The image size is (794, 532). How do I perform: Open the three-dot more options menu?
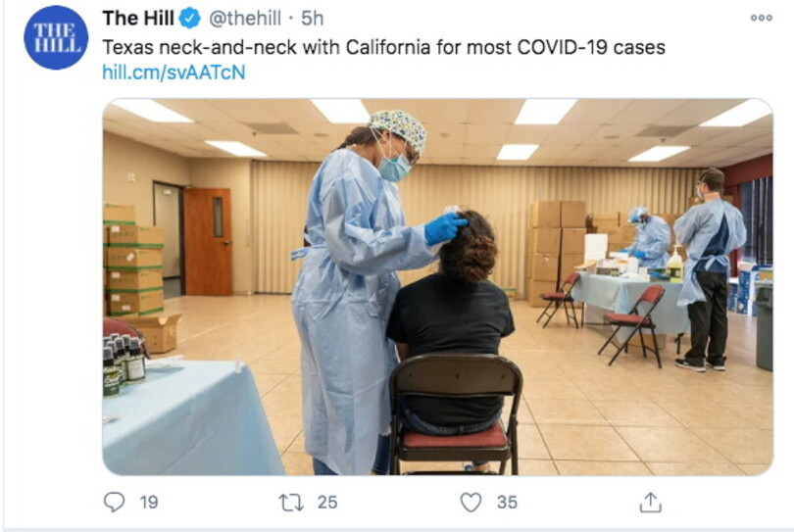[x=761, y=19]
